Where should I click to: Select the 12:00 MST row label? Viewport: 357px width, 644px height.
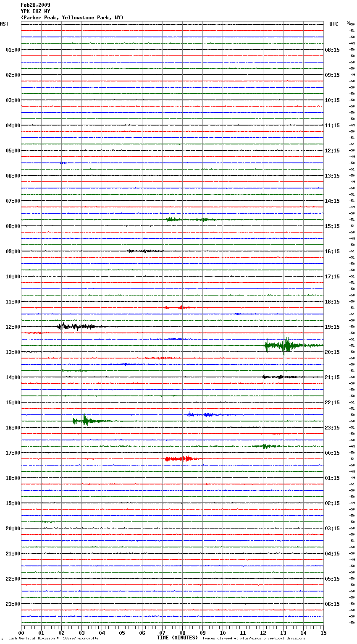13,327
